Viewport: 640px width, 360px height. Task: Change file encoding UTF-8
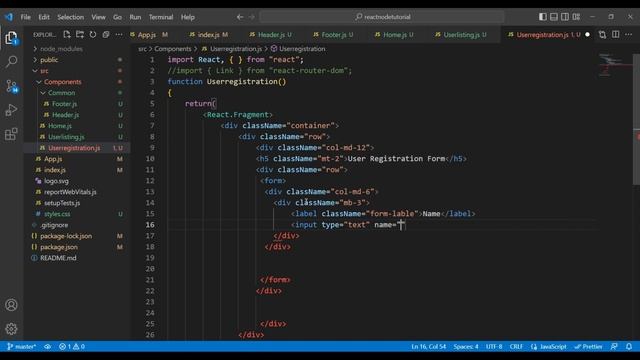pos(494,347)
